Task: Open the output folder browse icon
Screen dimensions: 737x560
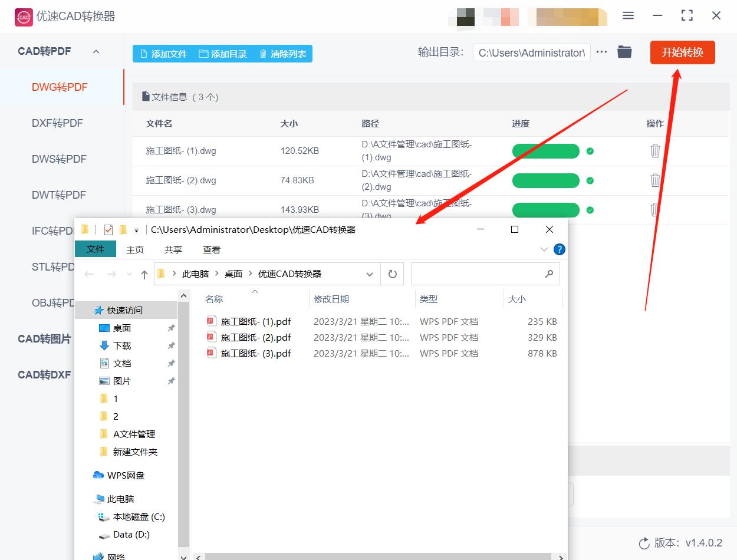Action: click(x=624, y=52)
